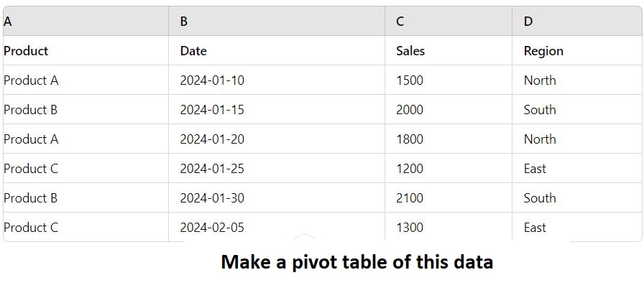Select the date cell 2024-01-10
The height and width of the screenshot is (298, 644).
212,80
